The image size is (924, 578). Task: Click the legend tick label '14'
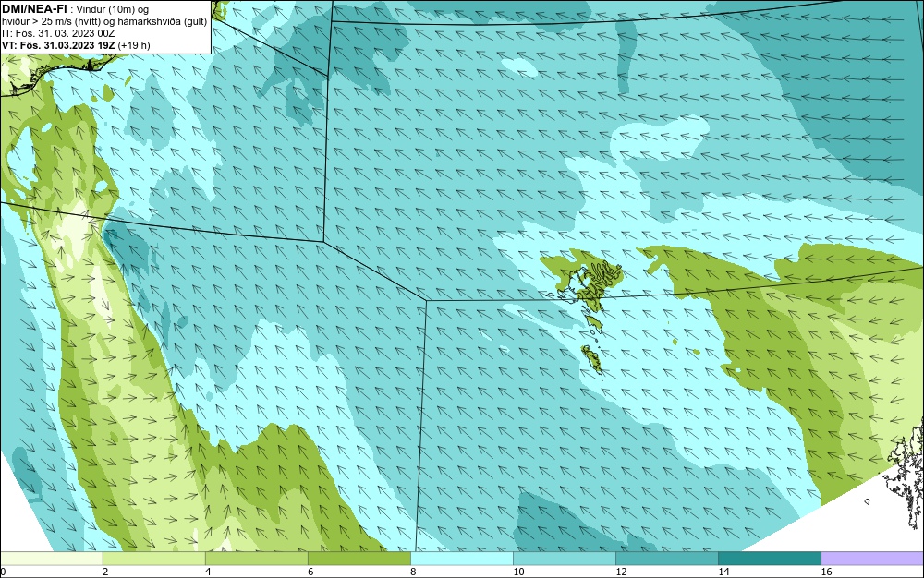pyautogui.click(x=723, y=572)
